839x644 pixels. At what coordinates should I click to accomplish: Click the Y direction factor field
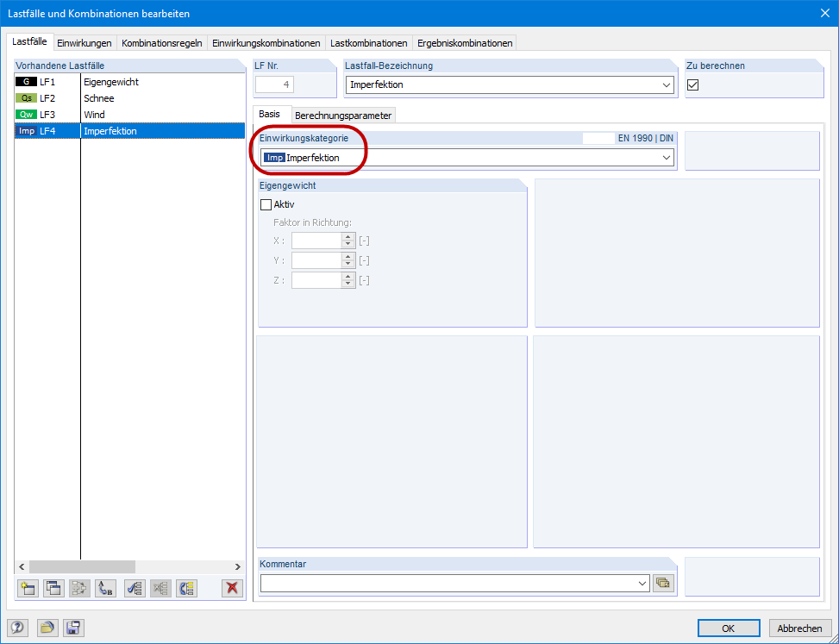316,260
